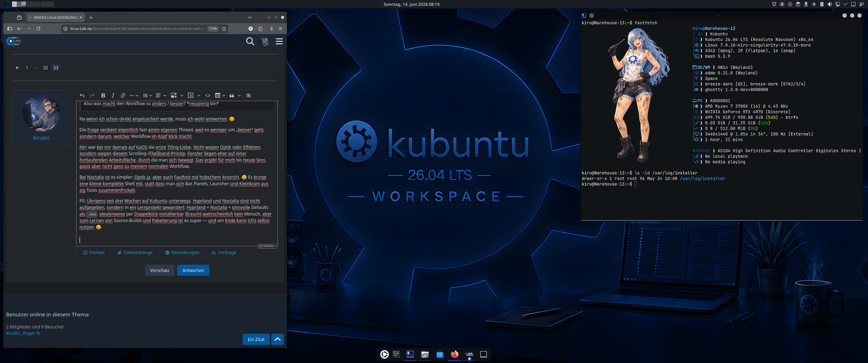Show site information shield in address bar
The width and height of the screenshot is (868, 363).
66,28
